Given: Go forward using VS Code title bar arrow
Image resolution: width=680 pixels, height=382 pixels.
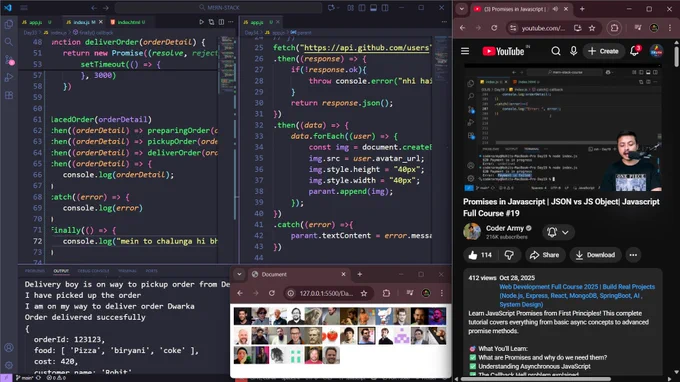Looking at the screenshot, I should click(x=106, y=8).
